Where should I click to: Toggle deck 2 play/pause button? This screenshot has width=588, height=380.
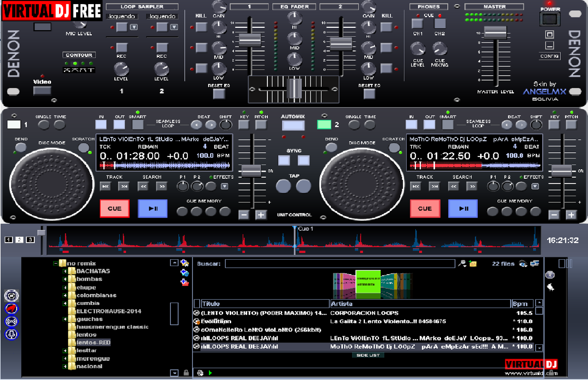coord(463,209)
